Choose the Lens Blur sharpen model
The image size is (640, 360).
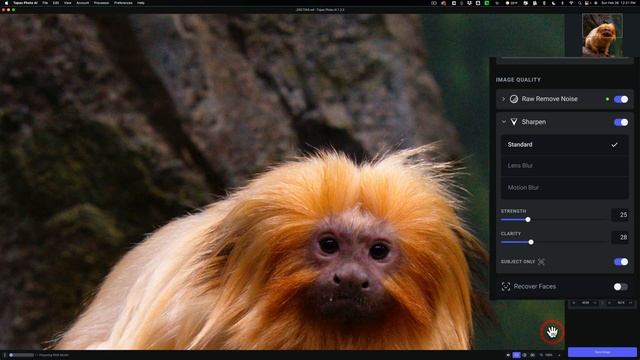tap(565, 165)
